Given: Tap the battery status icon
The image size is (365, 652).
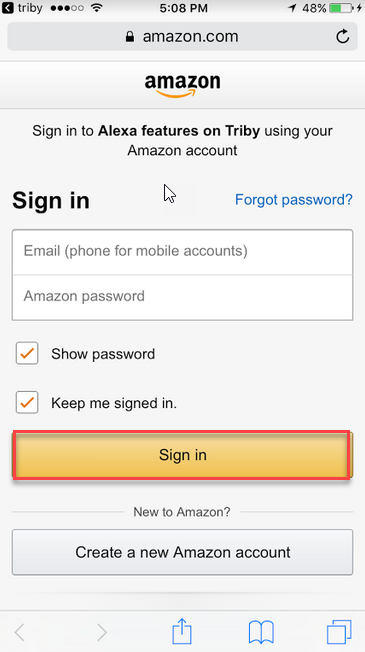Looking at the screenshot, I should pyautogui.click(x=342, y=8).
